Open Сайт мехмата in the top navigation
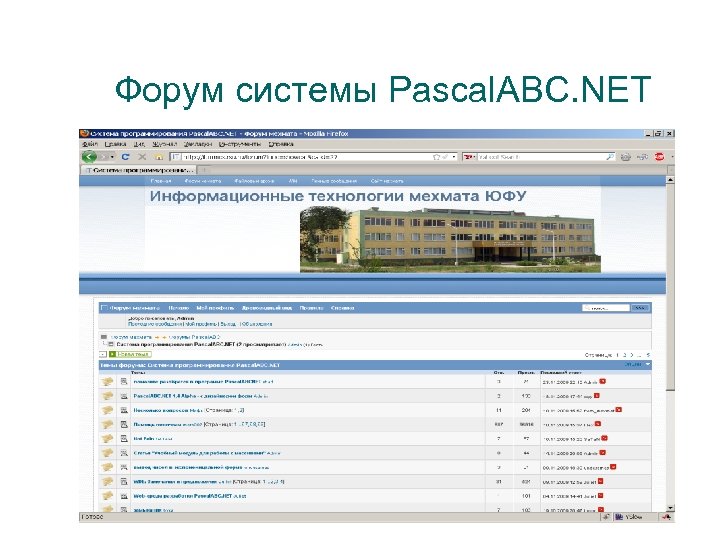720x540 pixels. pos(387,181)
